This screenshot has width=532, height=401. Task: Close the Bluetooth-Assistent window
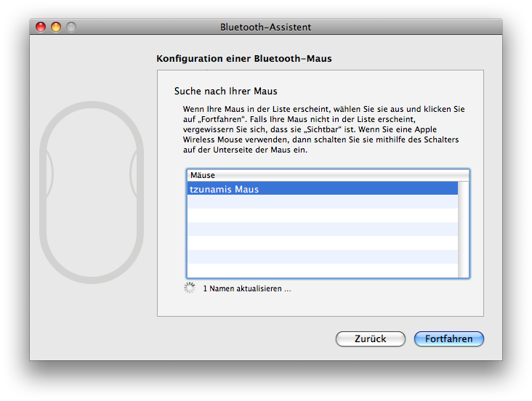(41, 27)
